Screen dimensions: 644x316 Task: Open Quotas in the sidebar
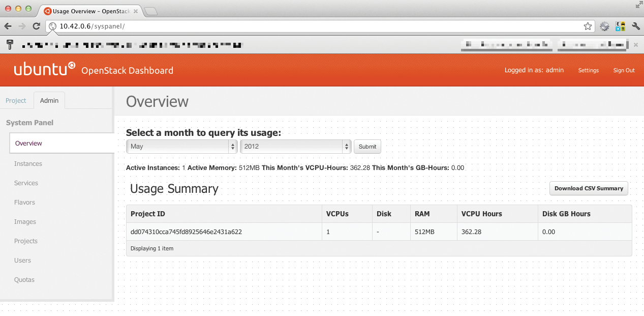point(24,279)
